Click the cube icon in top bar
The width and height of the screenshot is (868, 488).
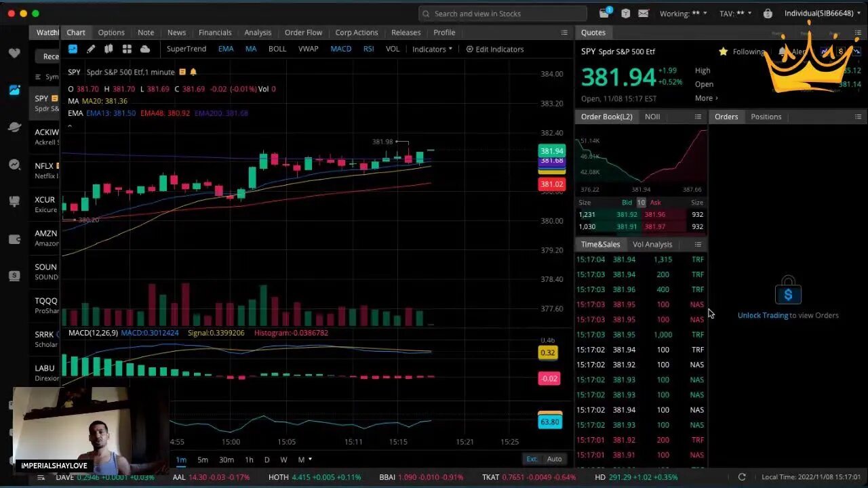[625, 13]
